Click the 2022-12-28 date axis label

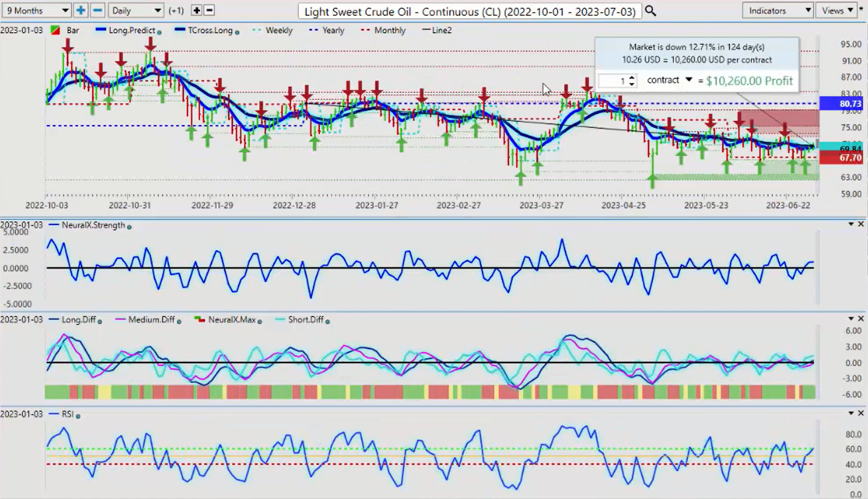292,206
